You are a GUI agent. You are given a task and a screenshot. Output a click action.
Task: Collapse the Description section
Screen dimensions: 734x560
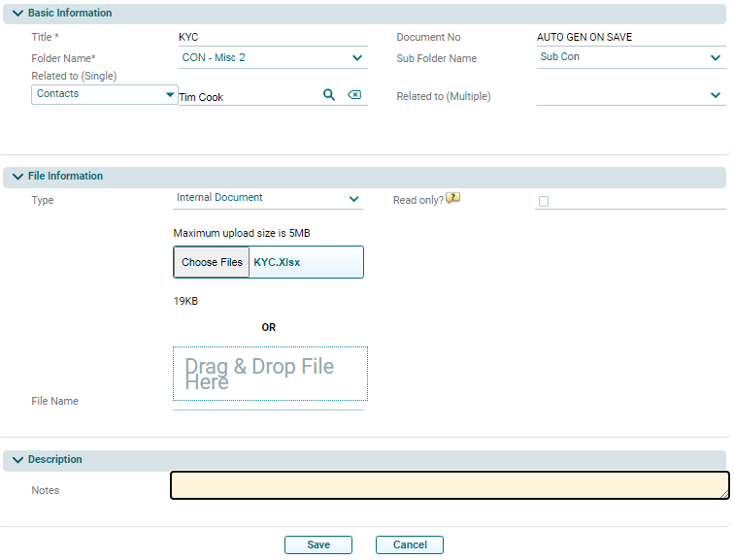[x=18, y=460]
